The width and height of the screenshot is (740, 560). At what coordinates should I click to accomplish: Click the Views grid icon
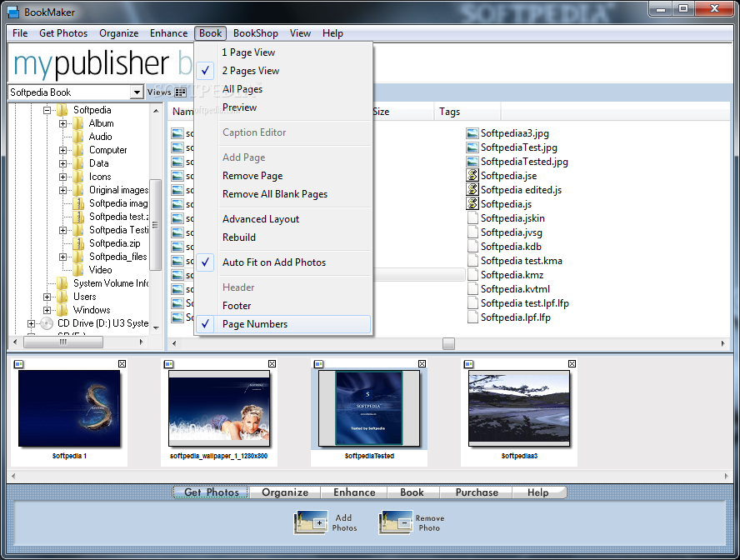pyautogui.click(x=180, y=92)
